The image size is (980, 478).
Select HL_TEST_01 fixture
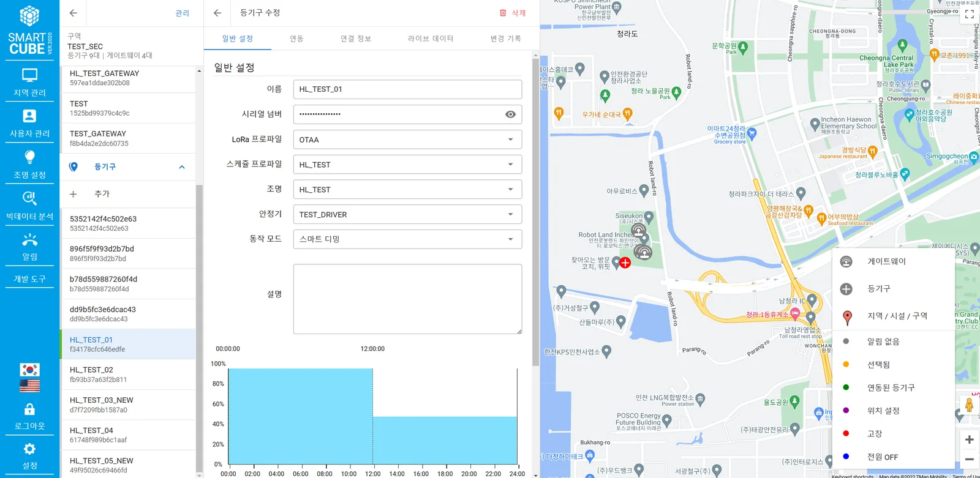[x=127, y=345]
